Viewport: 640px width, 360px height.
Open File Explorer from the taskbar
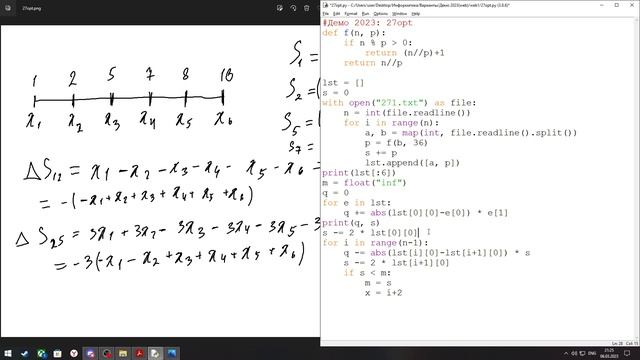tap(123, 353)
